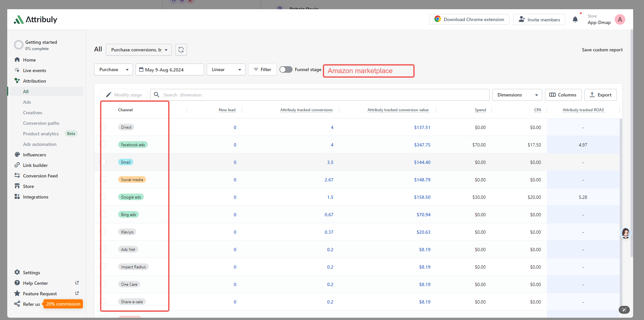Open the Linear attribution model dropdown
The height and width of the screenshot is (320, 644).
[226, 69]
